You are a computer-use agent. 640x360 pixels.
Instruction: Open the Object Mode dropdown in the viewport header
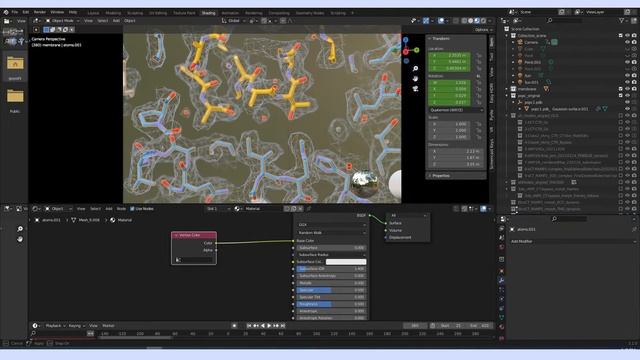pos(62,20)
